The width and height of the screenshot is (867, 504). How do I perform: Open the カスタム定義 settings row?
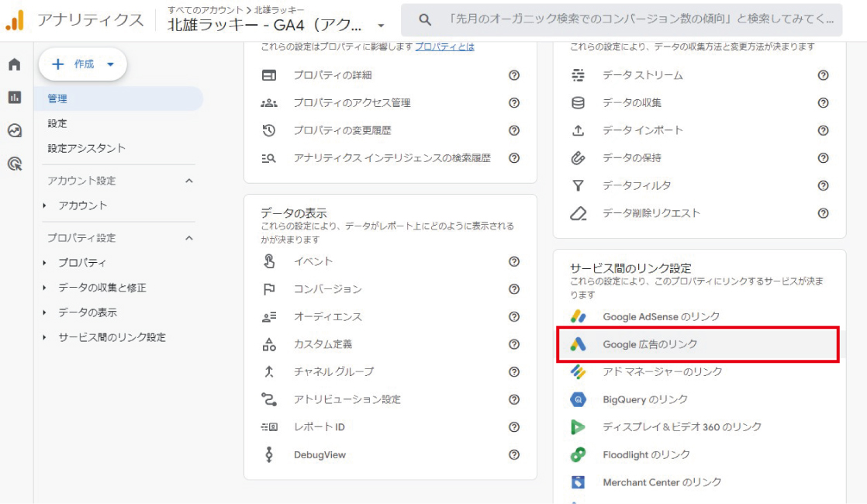click(390, 344)
